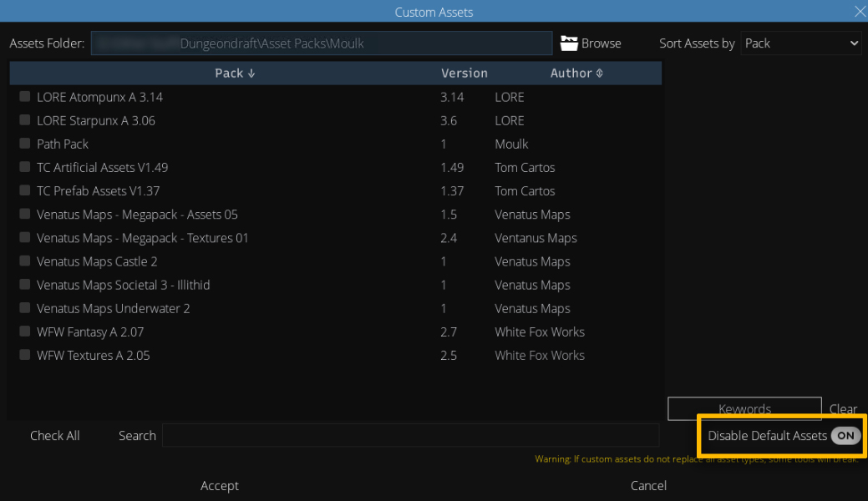
Task: Sort by the Author column arrows
Action: (x=599, y=73)
